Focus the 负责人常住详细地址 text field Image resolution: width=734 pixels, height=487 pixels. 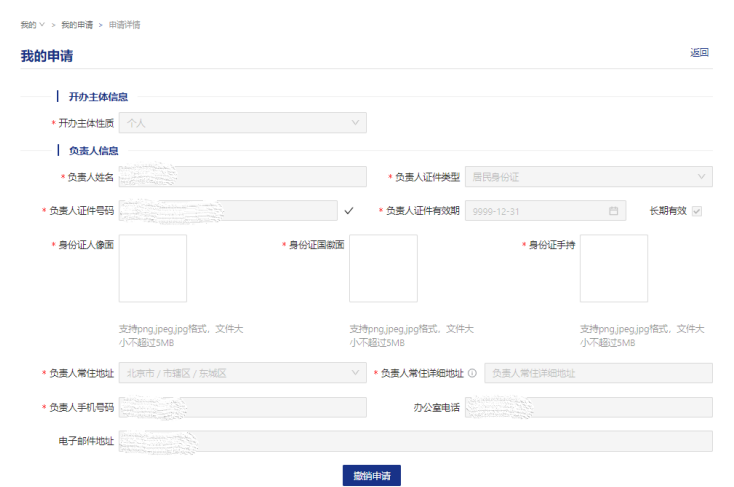pyautogui.click(x=598, y=373)
